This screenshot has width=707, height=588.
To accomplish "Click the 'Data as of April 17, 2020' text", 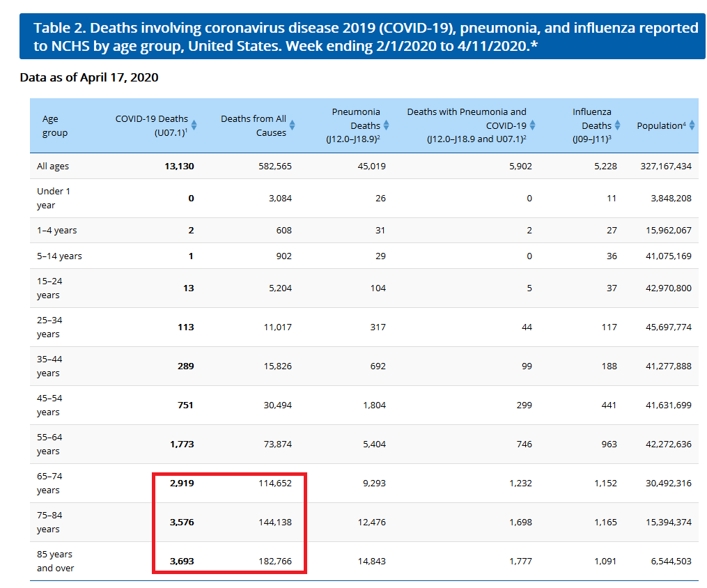I will click(x=89, y=77).
